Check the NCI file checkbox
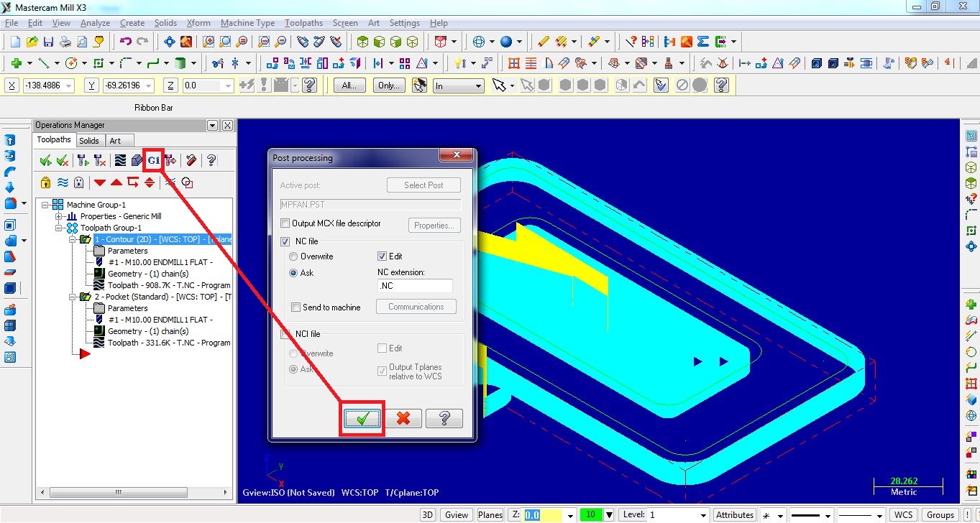 click(285, 334)
